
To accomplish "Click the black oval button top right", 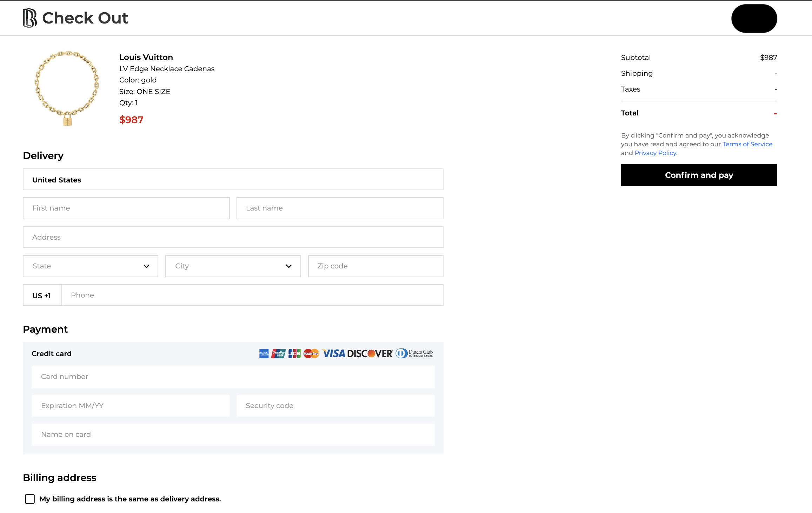I will (x=754, y=19).
